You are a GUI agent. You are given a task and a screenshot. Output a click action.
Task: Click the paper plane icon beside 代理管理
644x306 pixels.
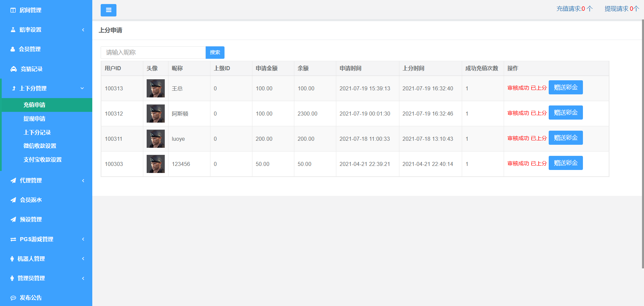click(13, 181)
